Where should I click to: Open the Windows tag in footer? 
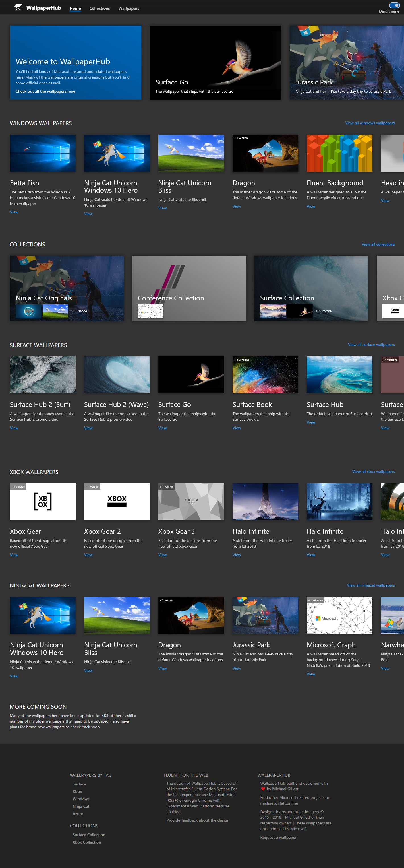click(x=81, y=799)
